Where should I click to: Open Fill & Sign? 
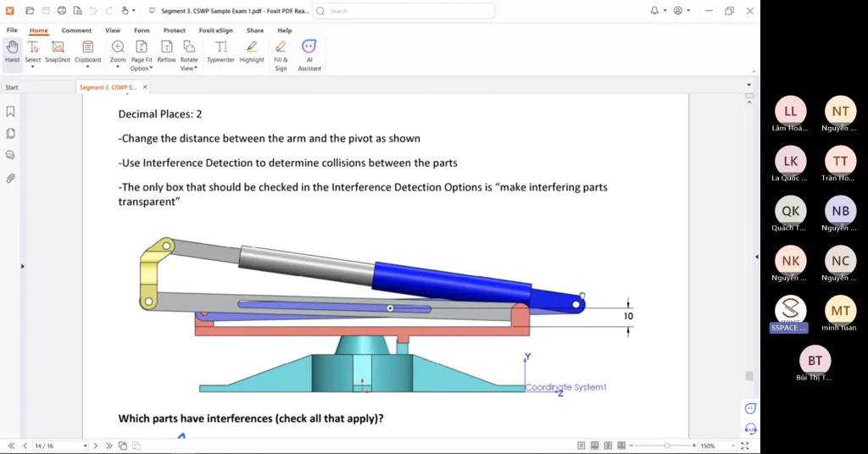pyautogui.click(x=281, y=55)
